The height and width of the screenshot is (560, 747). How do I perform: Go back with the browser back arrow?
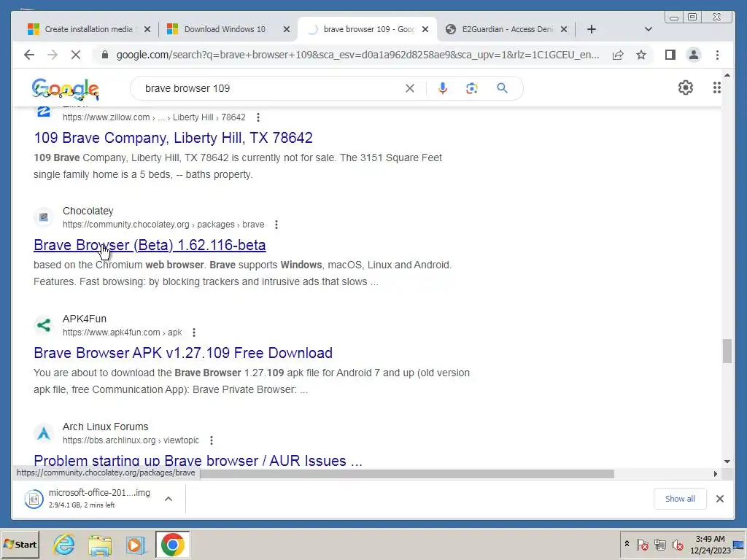coord(29,55)
